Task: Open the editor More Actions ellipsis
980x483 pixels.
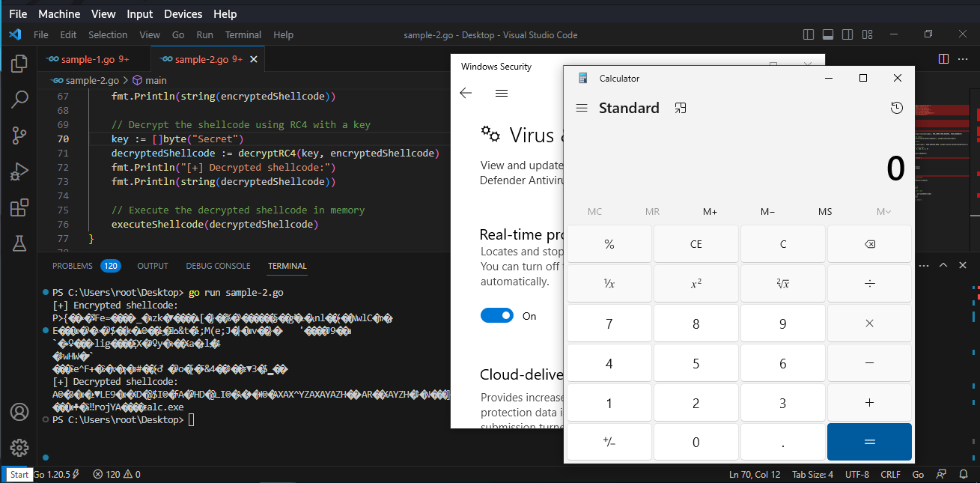Action: (x=963, y=59)
